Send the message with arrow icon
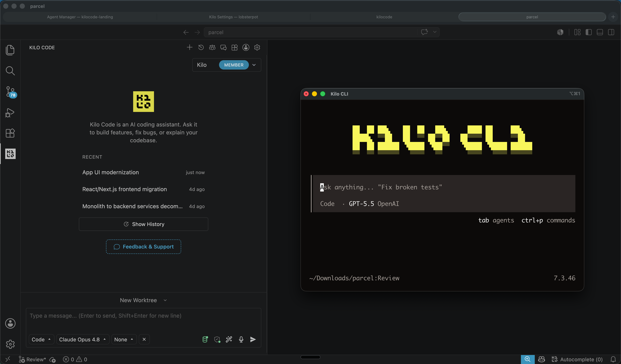Image resolution: width=621 pixels, height=364 pixels. coord(253,339)
